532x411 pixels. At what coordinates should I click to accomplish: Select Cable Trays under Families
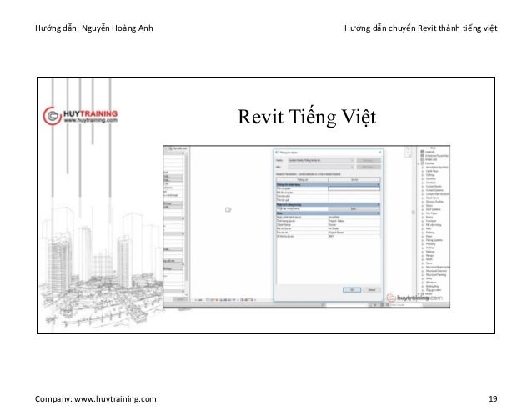tap(432, 171)
